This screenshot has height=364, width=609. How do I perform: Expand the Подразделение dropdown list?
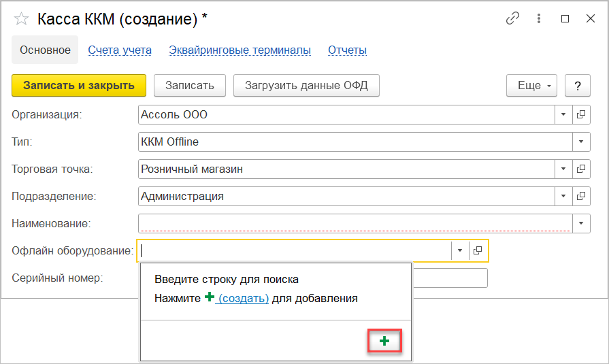(x=563, y=196)
